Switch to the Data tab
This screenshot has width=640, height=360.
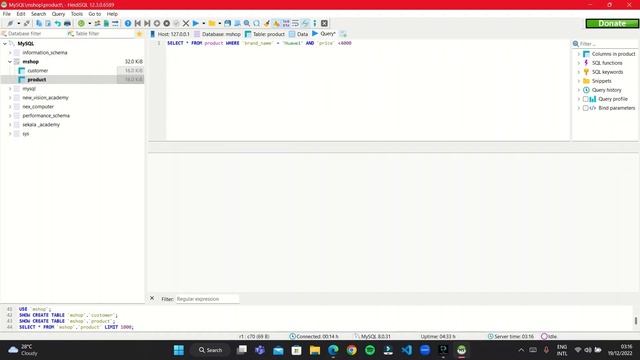click(x=298, y=34)
